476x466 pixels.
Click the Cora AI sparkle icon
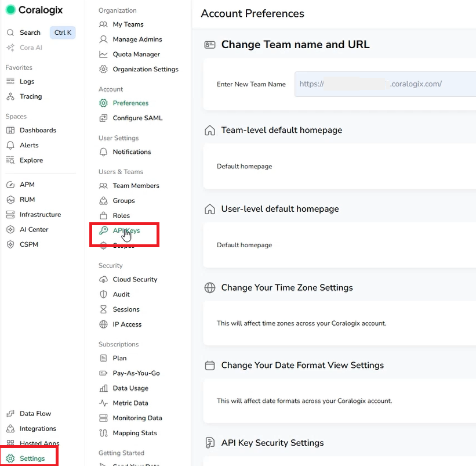[x=10, y=48]
